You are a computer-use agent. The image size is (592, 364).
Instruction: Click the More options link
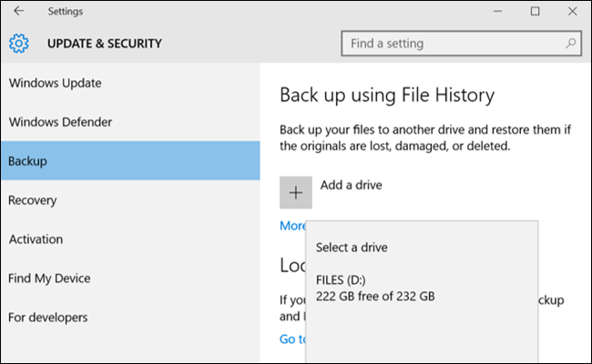(x=292, y=226)
